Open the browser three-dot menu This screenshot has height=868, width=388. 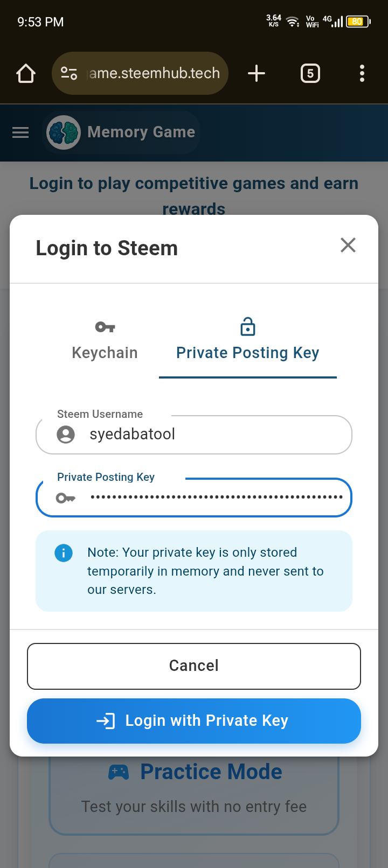pos(362,73)
